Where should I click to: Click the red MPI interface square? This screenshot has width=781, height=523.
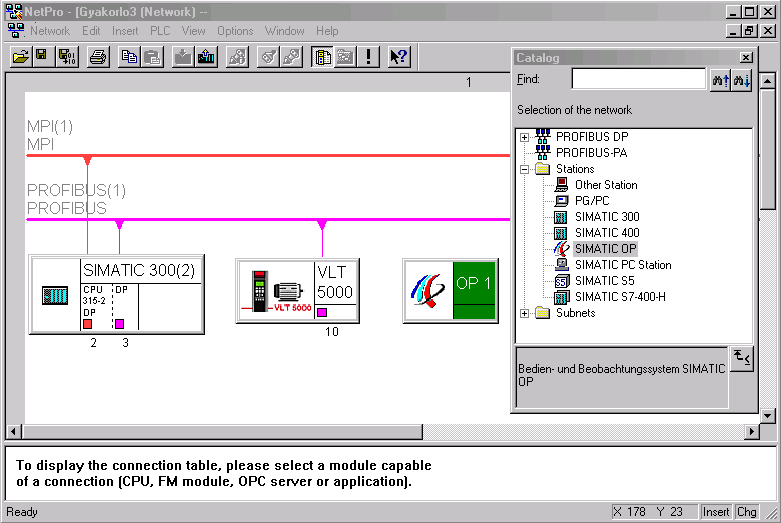point(88,324)
